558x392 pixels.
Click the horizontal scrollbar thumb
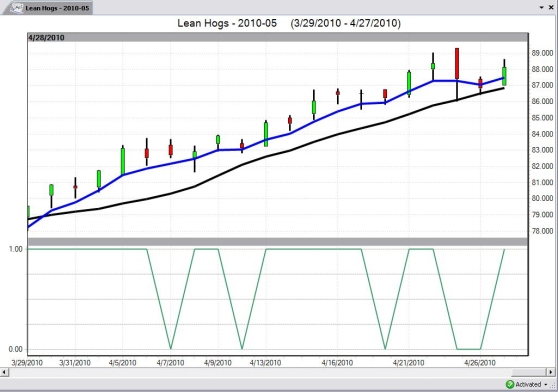pyautogui.click(x=529, y=372)
